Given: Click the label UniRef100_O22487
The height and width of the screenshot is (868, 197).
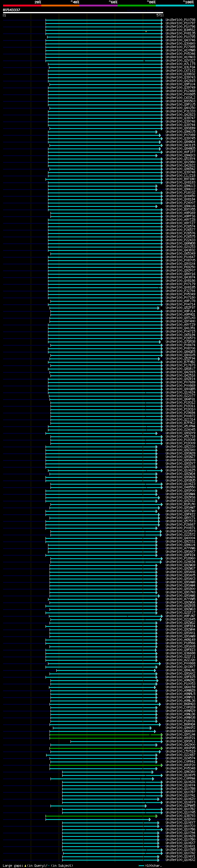Looking at the screenshot, I should [x=180, y=755].
